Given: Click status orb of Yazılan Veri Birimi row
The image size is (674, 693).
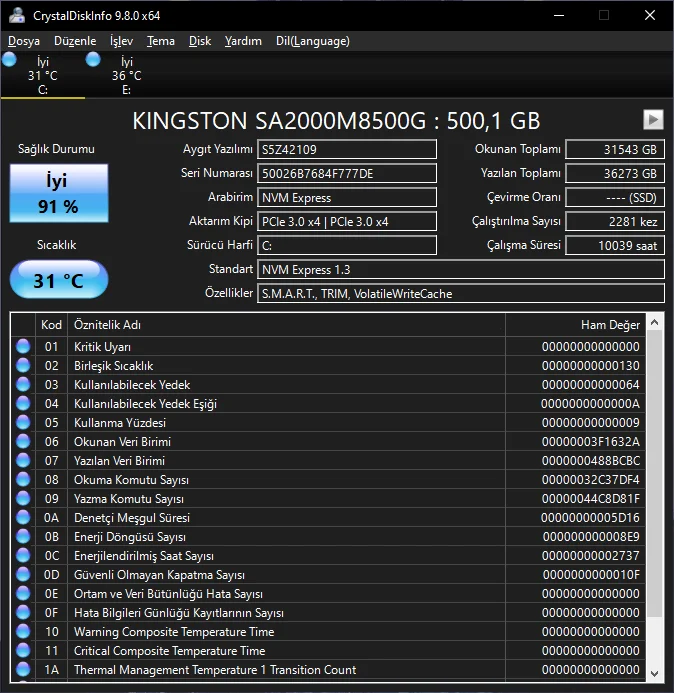Looking at the screenshot, I should point(23,460).
